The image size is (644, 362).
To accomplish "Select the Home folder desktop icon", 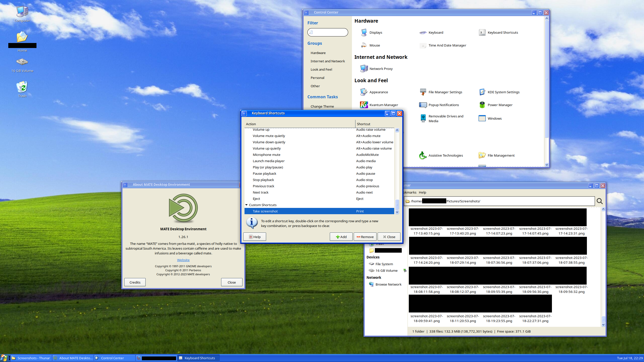I will [x=22, y=41].
